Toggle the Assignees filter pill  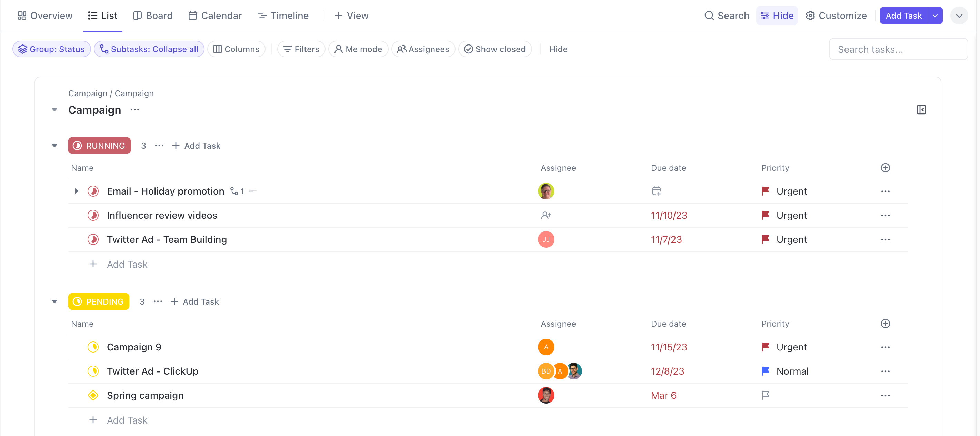(423, 49)
